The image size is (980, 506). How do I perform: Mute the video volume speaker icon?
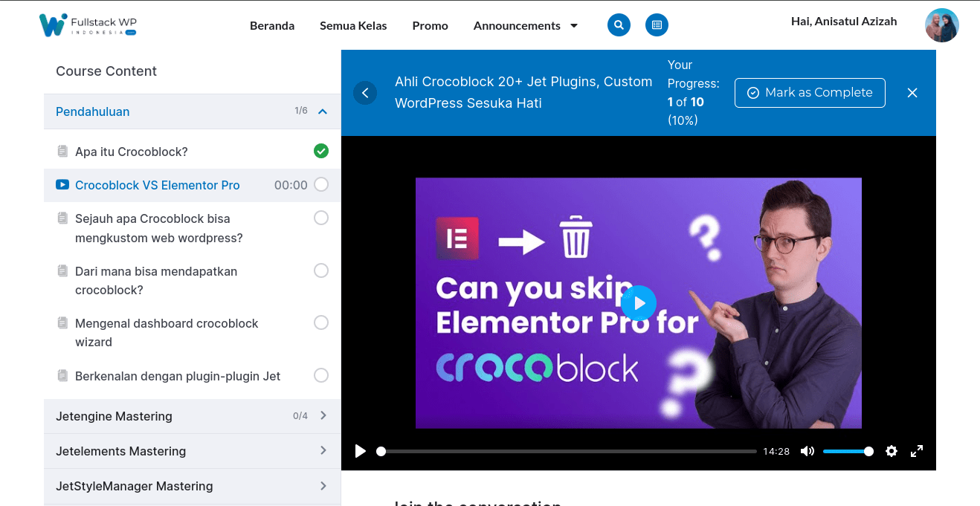click(x=807, y=451)
